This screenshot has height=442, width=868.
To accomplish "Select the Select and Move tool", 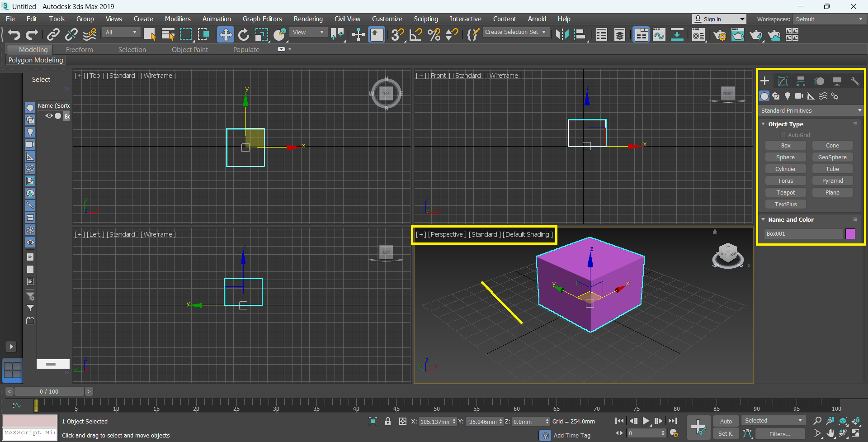I will [225, 34].
